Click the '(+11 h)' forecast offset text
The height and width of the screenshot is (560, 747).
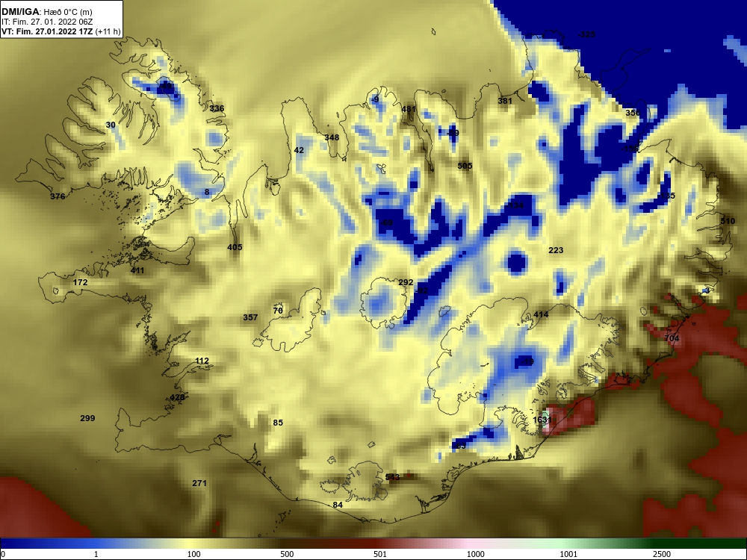click(108, 32)
